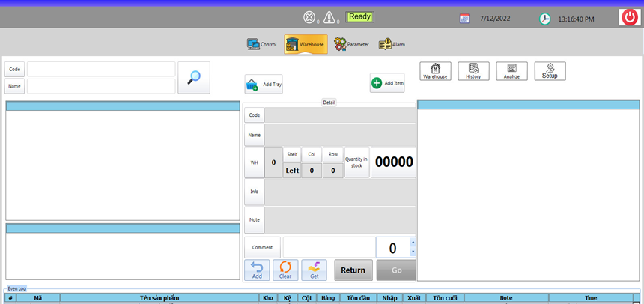The height and width of the screenshot is (304, 644).
Task: Increase quantity with the up spinner arrow
Action: [413, 243]
